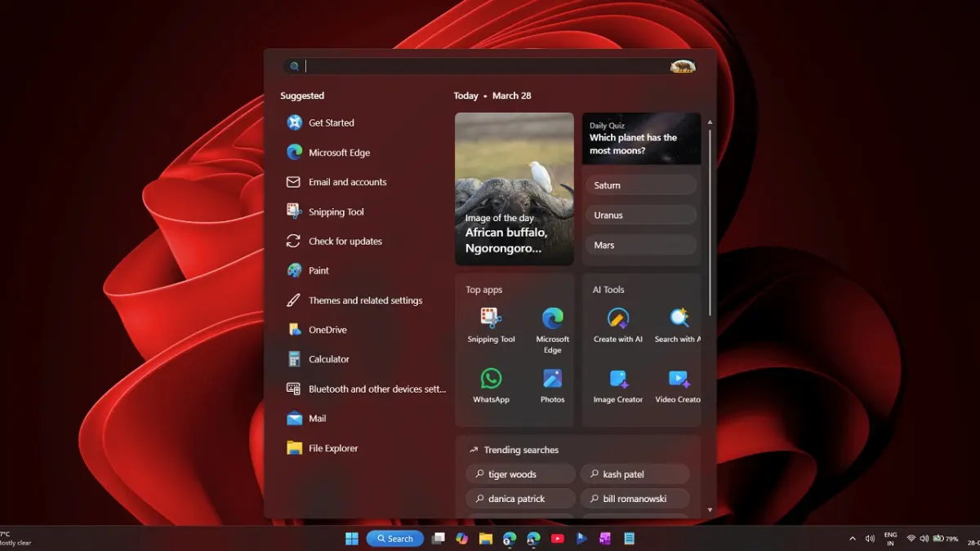The image size is (980, 551).
Task: Select Uranus as the quiz answer
Action: [x=640, y=215]
